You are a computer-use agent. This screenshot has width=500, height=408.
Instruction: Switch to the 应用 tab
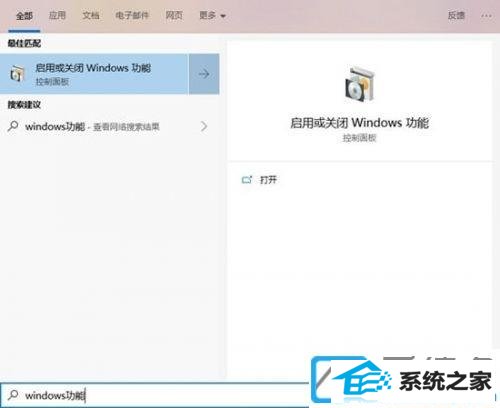click(x=57, y=15)
